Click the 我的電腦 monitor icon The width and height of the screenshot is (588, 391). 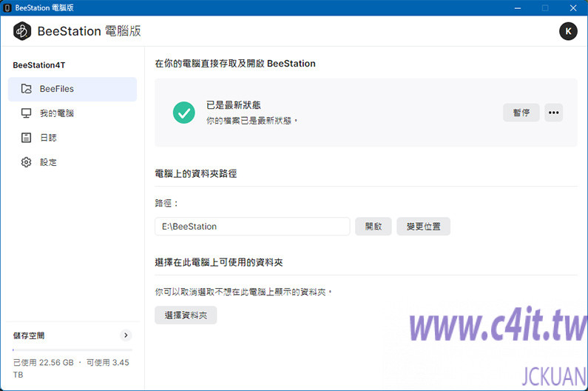(x=26, y=113)
